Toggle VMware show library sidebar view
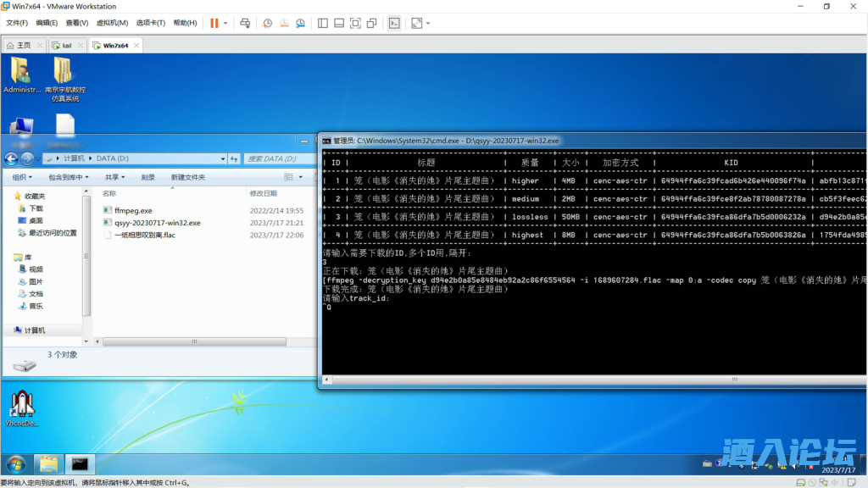The height and width of the screenshot is (488, 868). [323, 23]
